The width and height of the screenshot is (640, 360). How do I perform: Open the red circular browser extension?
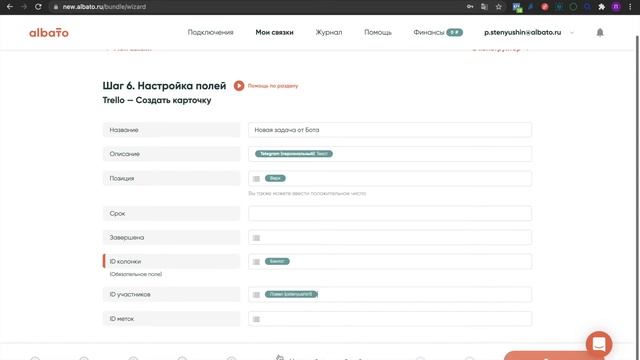point(544,7)
